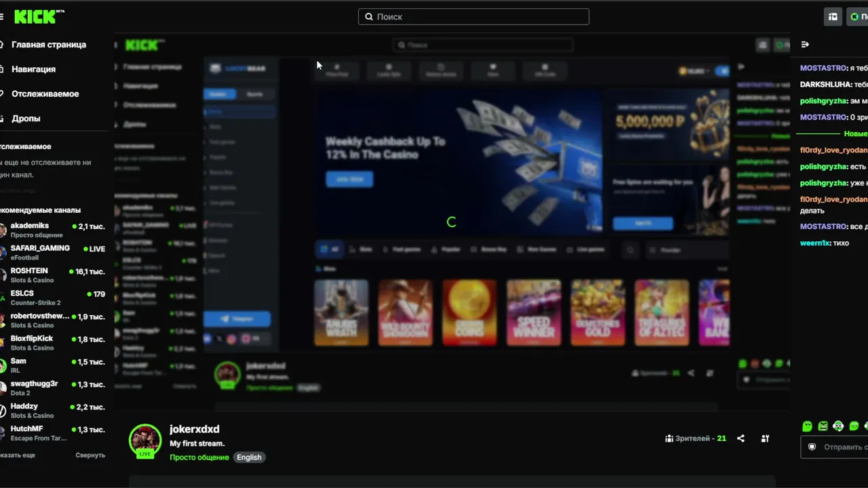Go to Отслеживаемое in the sidebar
This screenshot has width=868, height=488.
click(45, 94)
